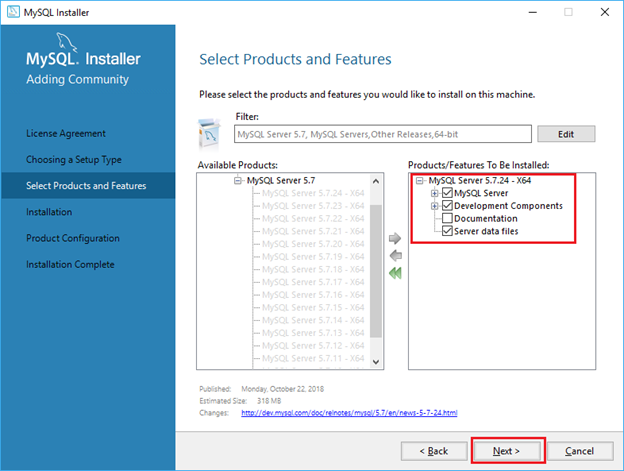624x471 pixels.
Task: Select the MySQL Server 5.7 parent node label
Action: pyautogui.click(x=281, y=181)
